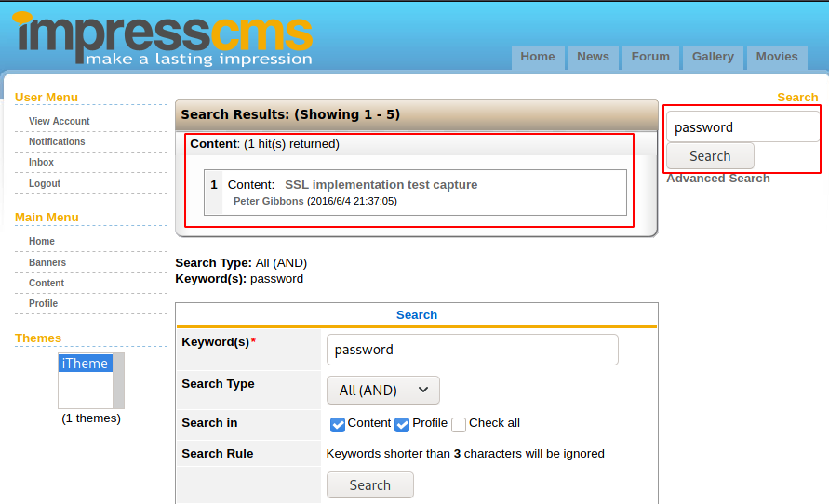
Task: Expand the Search Type dropdown
Action: [382, 391]
